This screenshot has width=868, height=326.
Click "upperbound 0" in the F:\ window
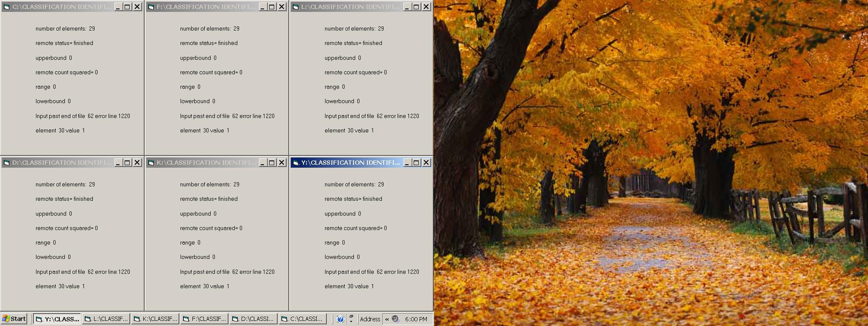tap(198, 58)
